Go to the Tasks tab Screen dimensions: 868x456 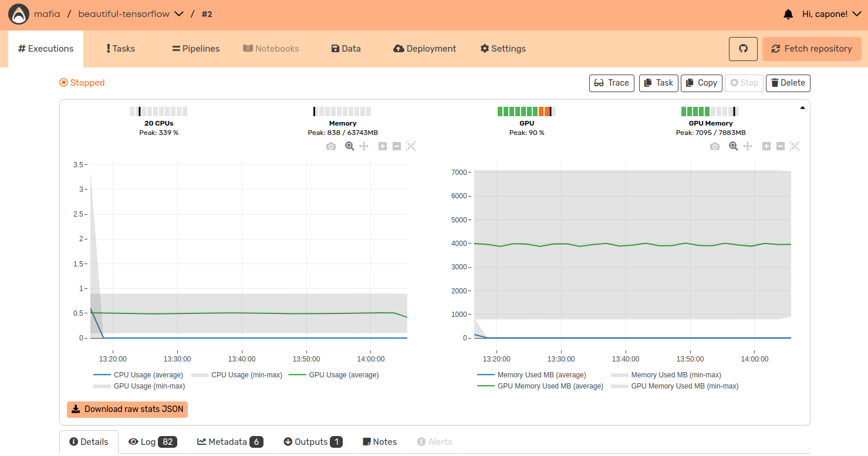tap(121, 49)
